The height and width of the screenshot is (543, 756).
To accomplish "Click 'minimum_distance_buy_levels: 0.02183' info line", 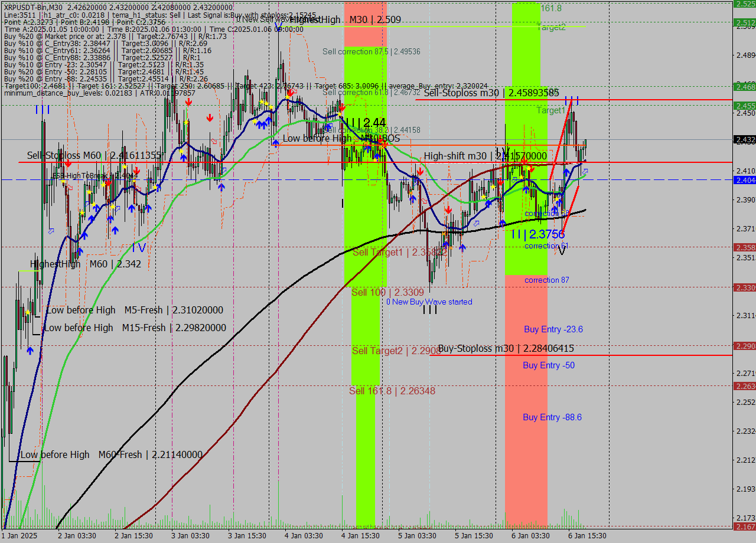I will pyautogui.click(x=99, y=93).
